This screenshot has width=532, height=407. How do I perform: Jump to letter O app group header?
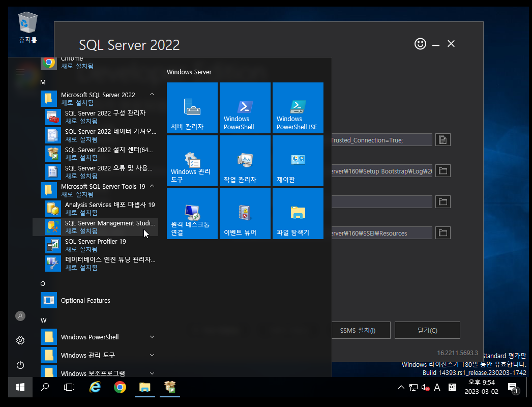click(43, 284)
